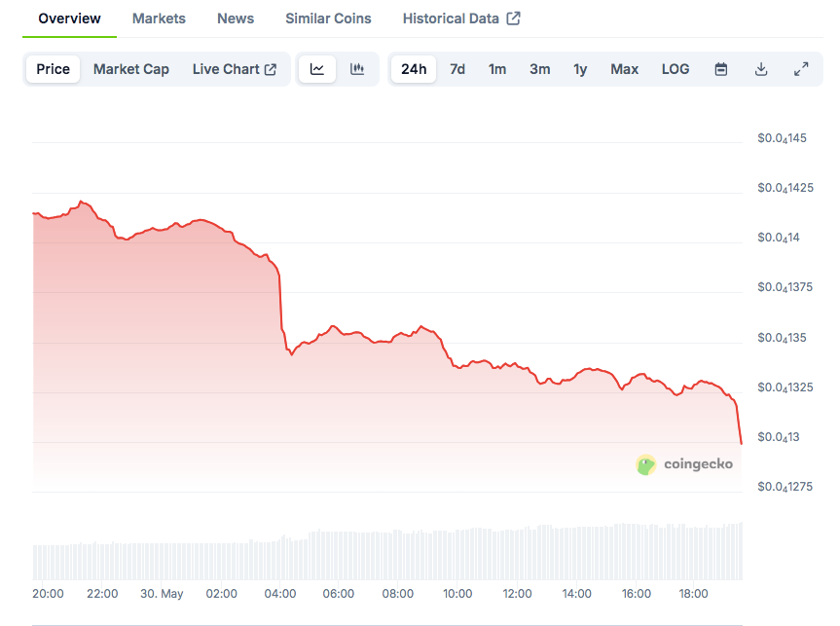Image resolution: width=840 pixels, height=626 pixels.
Task: Select the 24h time range
Action: pos(414,69)
